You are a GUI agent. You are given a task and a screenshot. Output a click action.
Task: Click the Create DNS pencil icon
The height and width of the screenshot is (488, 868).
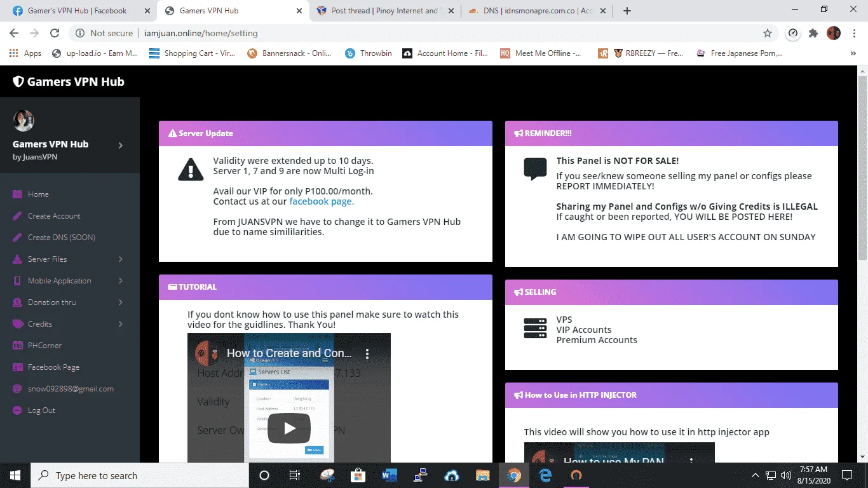point(17,238)
